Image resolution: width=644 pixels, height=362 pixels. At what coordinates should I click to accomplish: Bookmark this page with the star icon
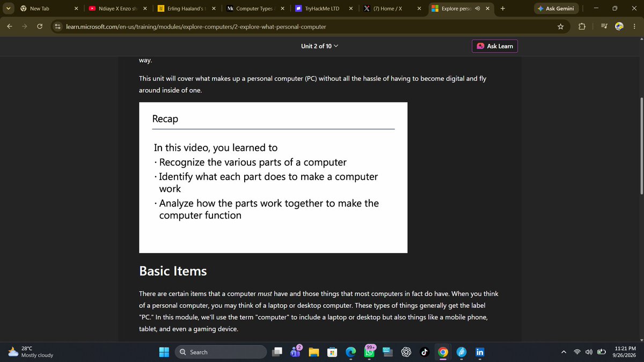tap(560, 26)
